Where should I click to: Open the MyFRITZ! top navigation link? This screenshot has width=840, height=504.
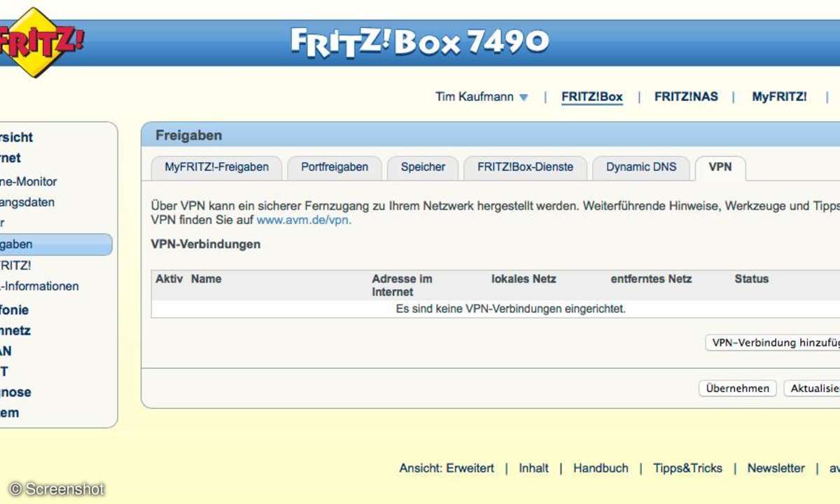779,97
